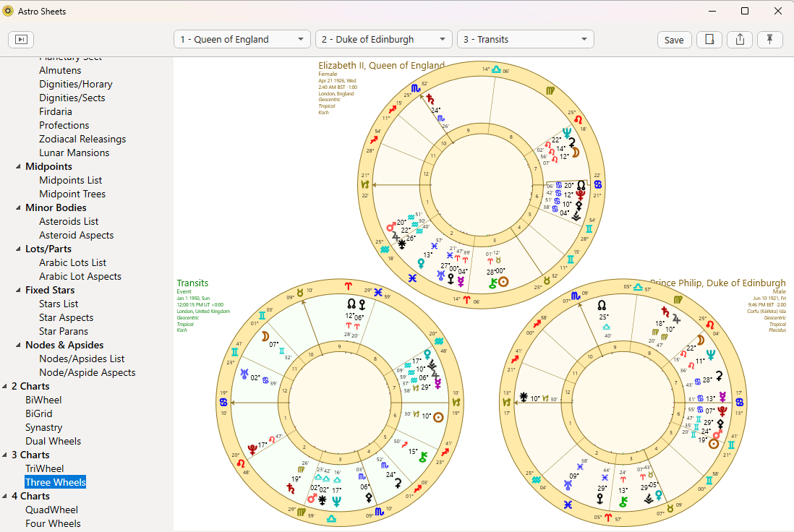This screenshot has height=532, width=794.
Task: Click the Saturn glyph in Queen's chart
Action: pos(430,99)
